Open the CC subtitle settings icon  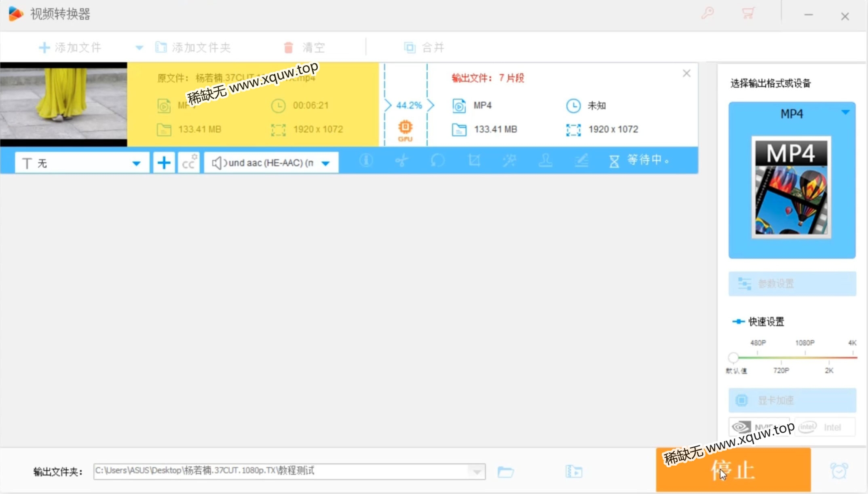coord(189,163)
